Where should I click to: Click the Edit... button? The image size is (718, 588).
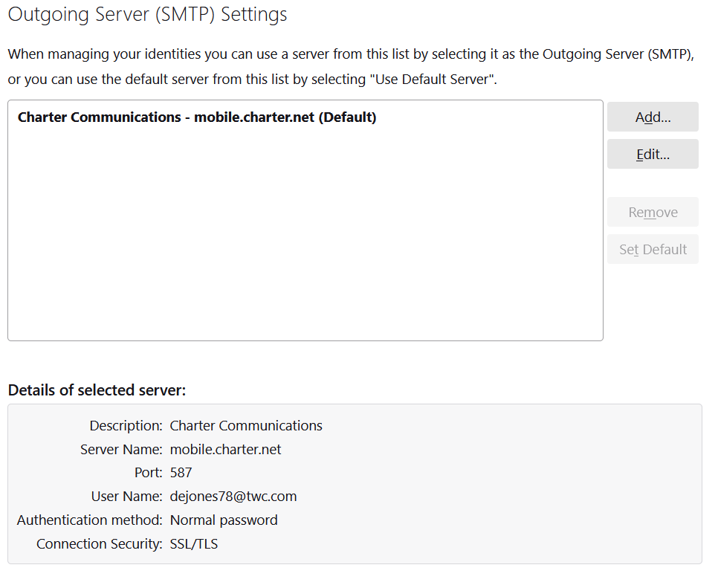[653, 155]
